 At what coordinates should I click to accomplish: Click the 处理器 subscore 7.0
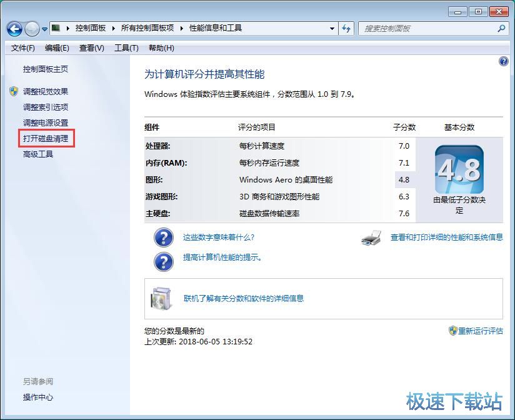(x=404, y=146)
